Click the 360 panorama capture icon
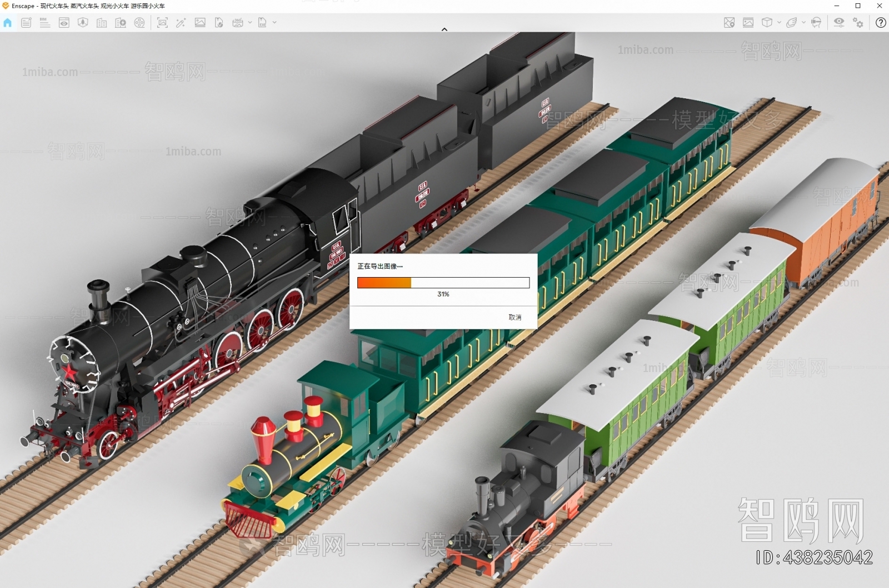Screen dimensions: 889x588 point(237,23)
